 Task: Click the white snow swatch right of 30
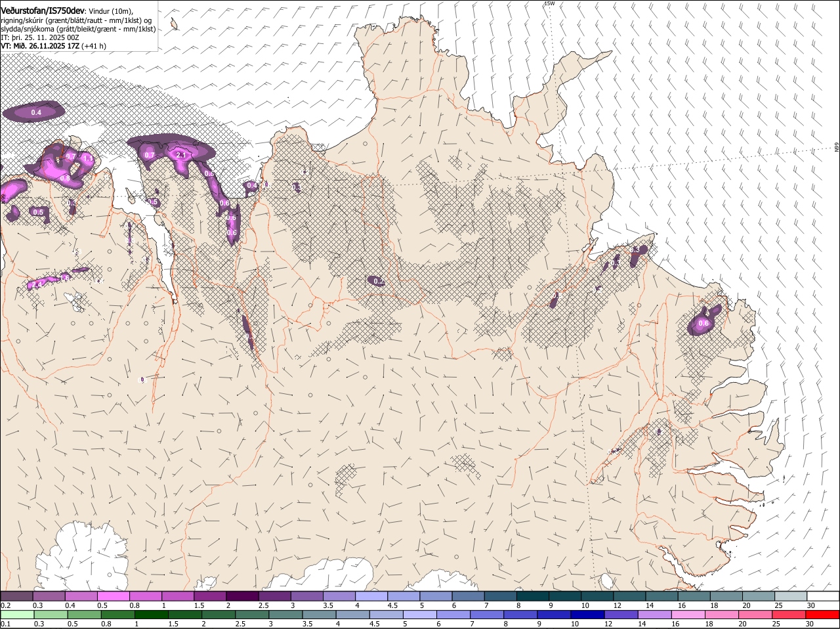point(823,596)
